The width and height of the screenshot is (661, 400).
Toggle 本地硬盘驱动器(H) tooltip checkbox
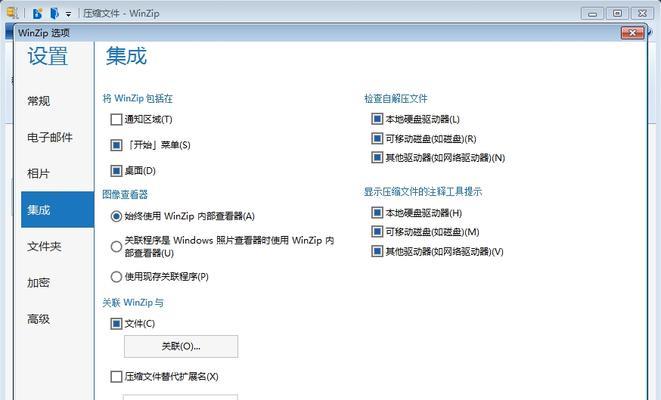click(x=377, y=212)
